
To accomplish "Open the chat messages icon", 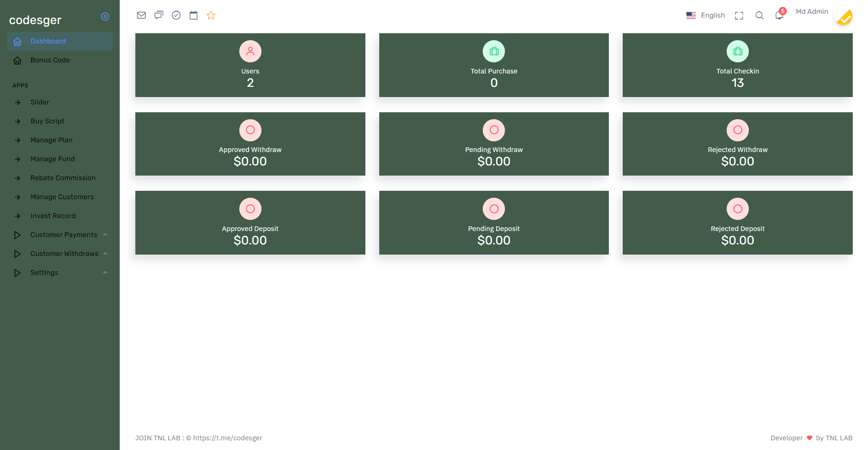I will pos(159,15).
